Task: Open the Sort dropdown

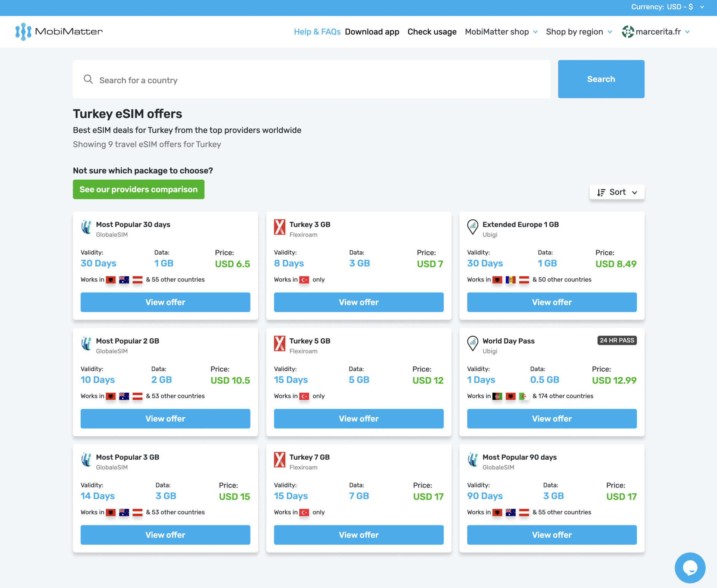Action: 617,192
